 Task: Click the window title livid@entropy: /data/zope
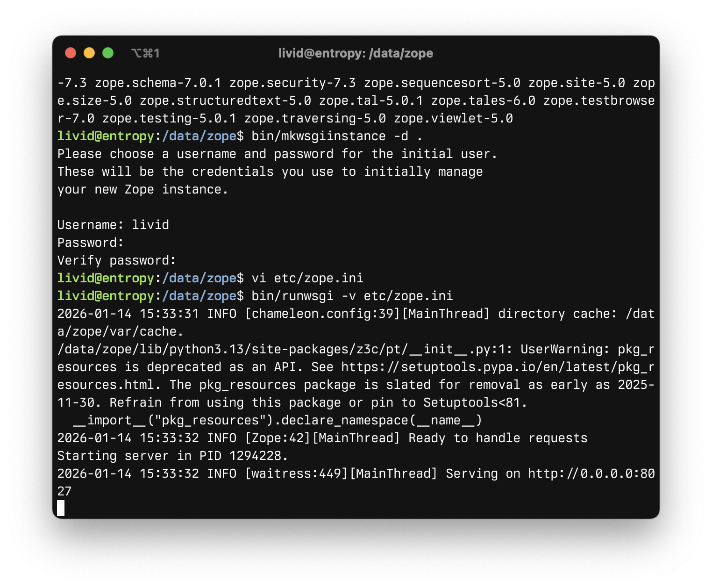coord(356,53)
